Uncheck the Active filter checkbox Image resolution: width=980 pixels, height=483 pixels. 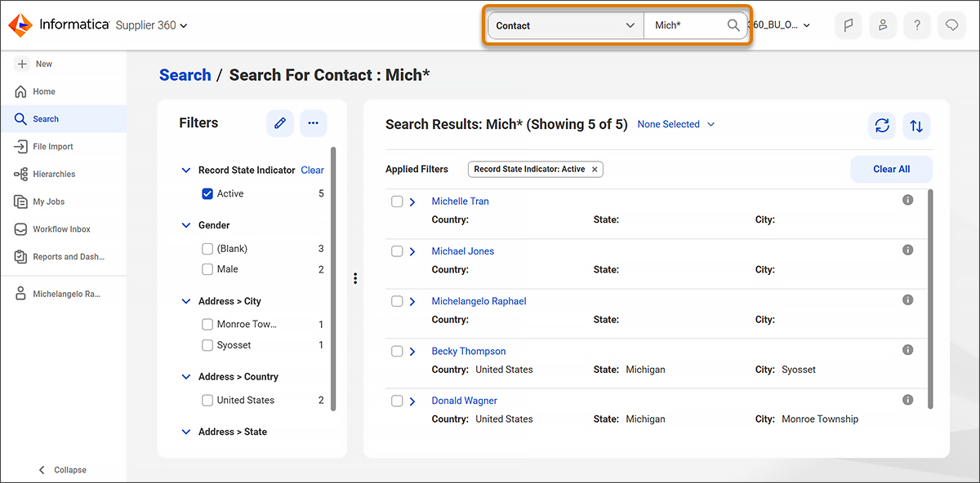[x=207, y=194]
